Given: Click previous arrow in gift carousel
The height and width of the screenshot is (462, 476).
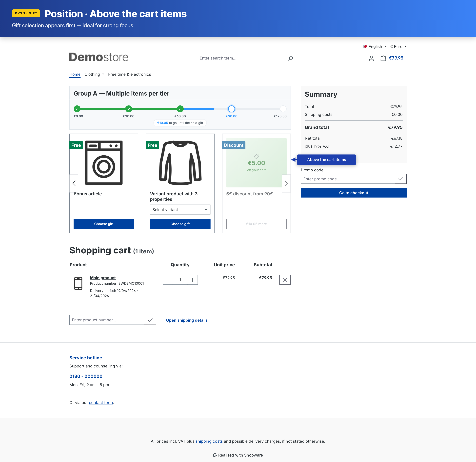Looking at the screenshot, I should (x=74, y=183).
